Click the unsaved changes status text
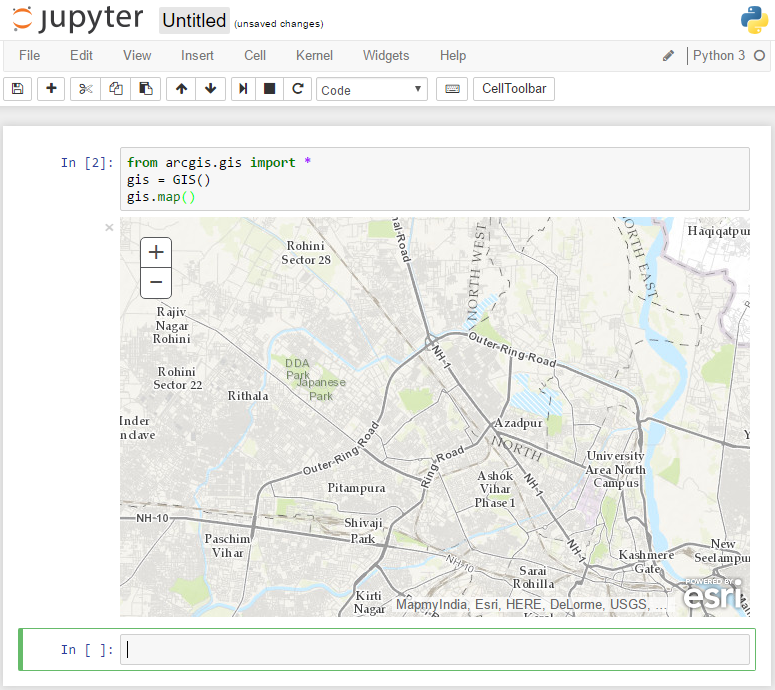775x690 pixels. pyautogui.click(x=279, y=24)
